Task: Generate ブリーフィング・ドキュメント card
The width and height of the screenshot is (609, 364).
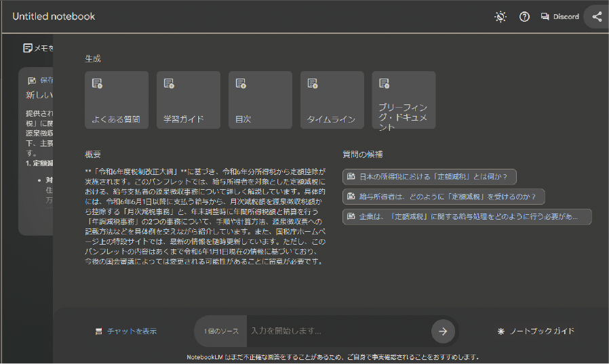Action: [404, 100]
